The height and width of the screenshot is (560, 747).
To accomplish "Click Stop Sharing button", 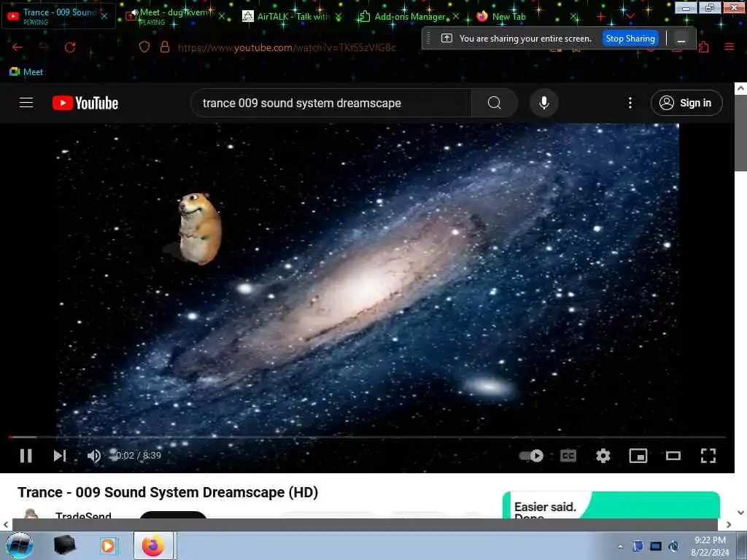I will 630,39.
